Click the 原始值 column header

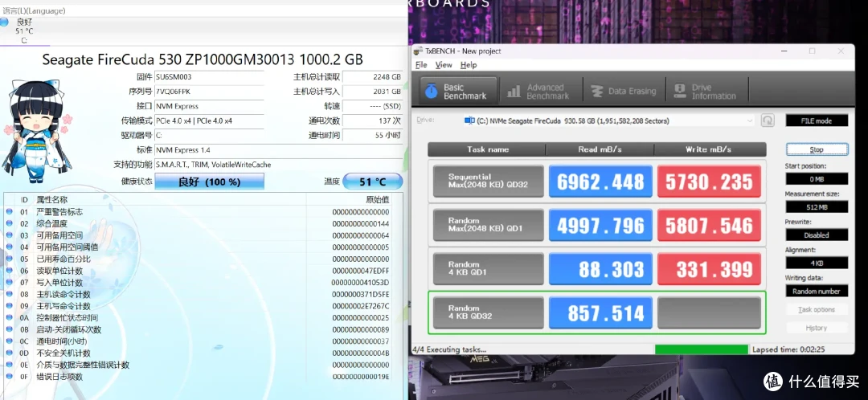[378, 200]
